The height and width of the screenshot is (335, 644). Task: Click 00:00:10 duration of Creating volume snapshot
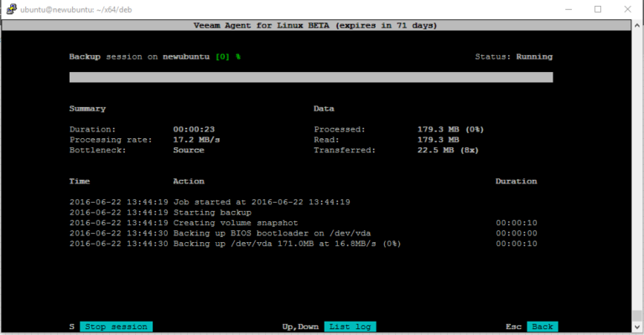(517, 223)
